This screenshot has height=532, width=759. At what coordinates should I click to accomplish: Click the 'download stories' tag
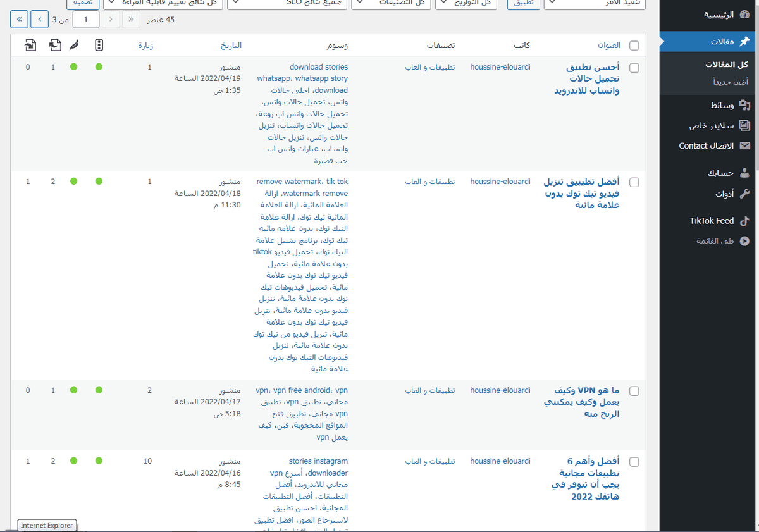point(319,66)
